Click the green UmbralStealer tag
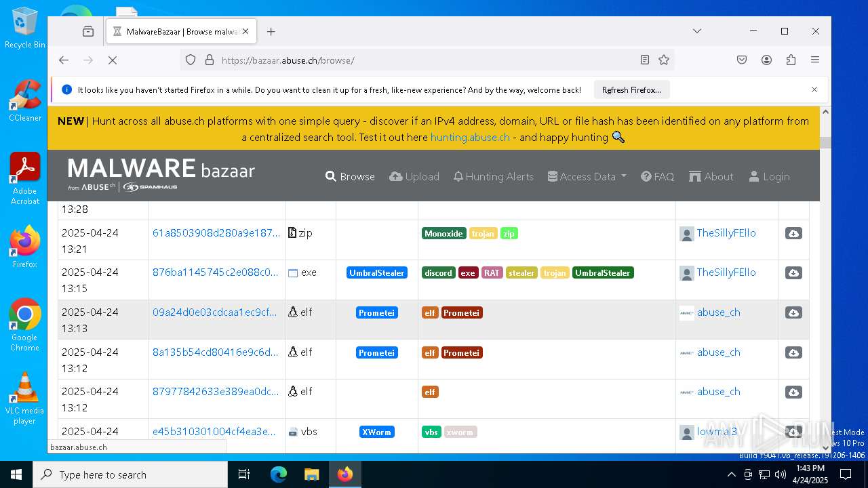The height and width of the screenshot is (488, 868). [x=603, y=272]
